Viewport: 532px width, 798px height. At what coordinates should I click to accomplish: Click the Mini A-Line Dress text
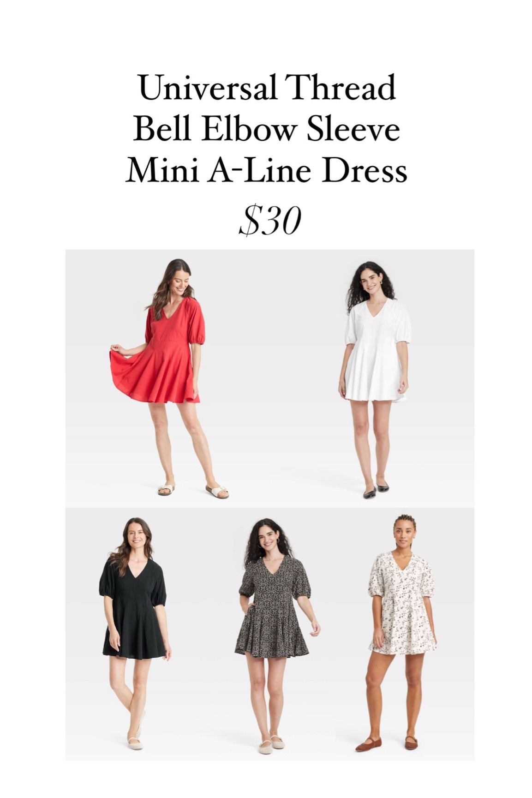point(266,171)
